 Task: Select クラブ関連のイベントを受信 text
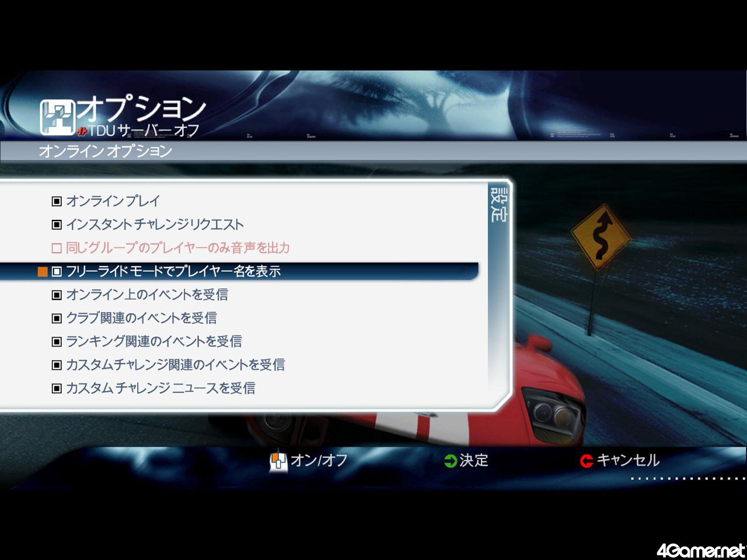pyautogui.click(x=141, y=318)
